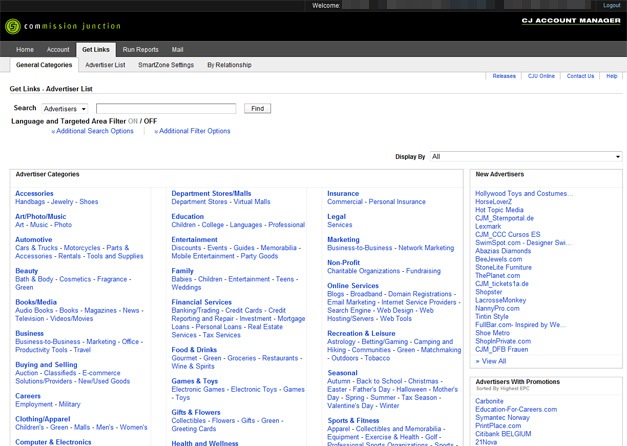Open the Insurance category

click(343, 194)
